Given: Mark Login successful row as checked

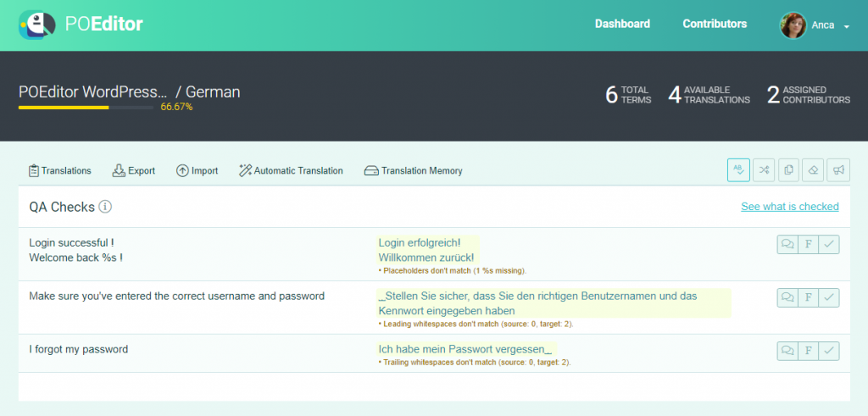Looking at the screenshot, I should [x=829, y=244].
